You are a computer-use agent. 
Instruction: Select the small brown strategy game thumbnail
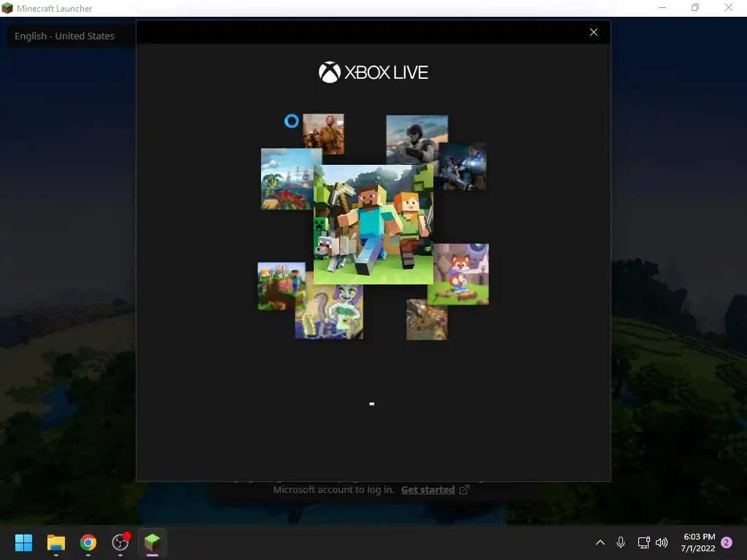click(x=427, y=319)
